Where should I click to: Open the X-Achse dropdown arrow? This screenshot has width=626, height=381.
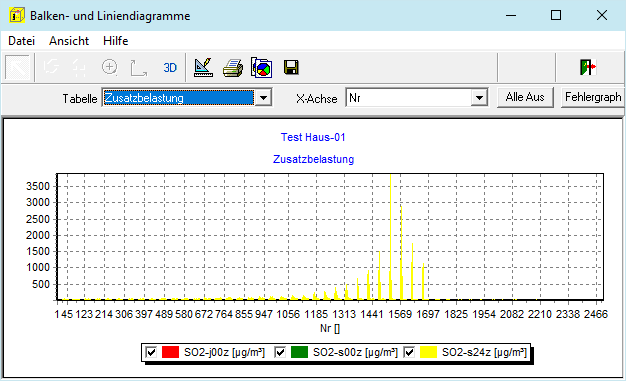479,98
